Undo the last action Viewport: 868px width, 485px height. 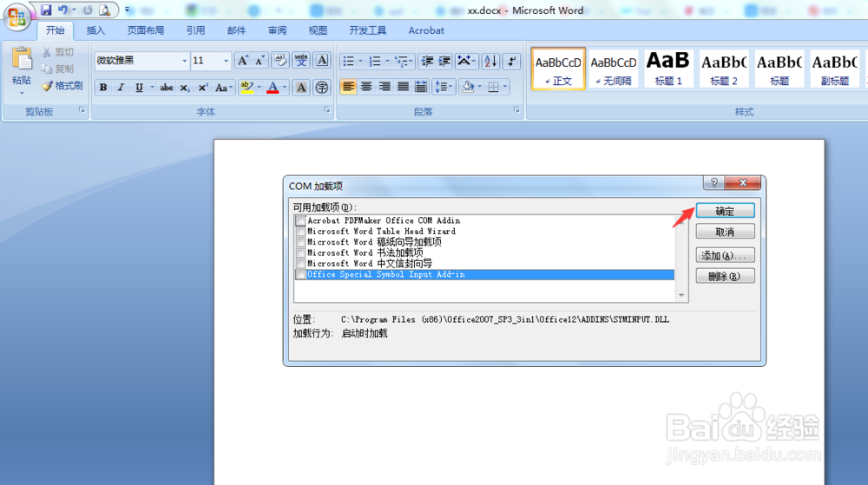point(62,10)
